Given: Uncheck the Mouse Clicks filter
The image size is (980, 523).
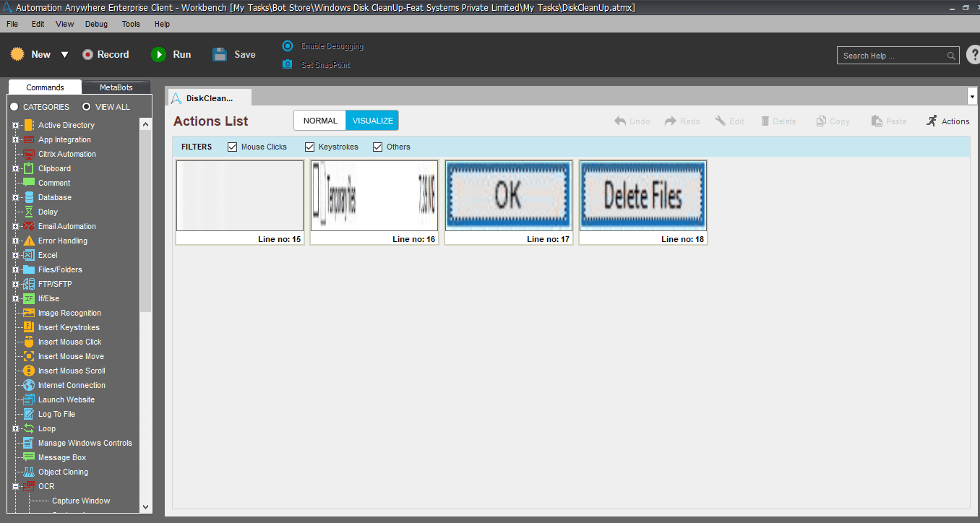Looking at the screenshot, I should [232, 147].
